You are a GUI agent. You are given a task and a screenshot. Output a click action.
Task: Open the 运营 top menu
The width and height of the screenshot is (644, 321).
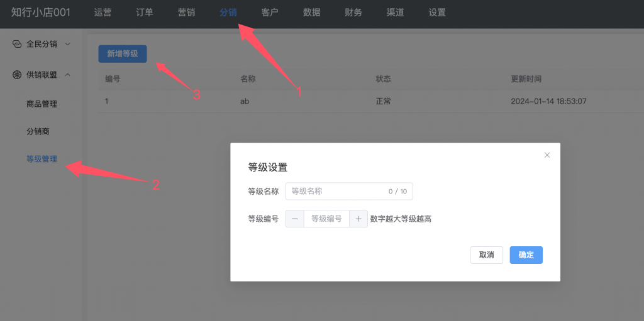[x=103, y=13]
